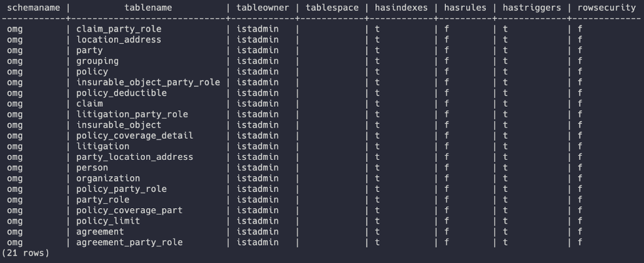Click the rowsecurity column header
The width and height of the screenshot is (644, 263).
(606, 8)
